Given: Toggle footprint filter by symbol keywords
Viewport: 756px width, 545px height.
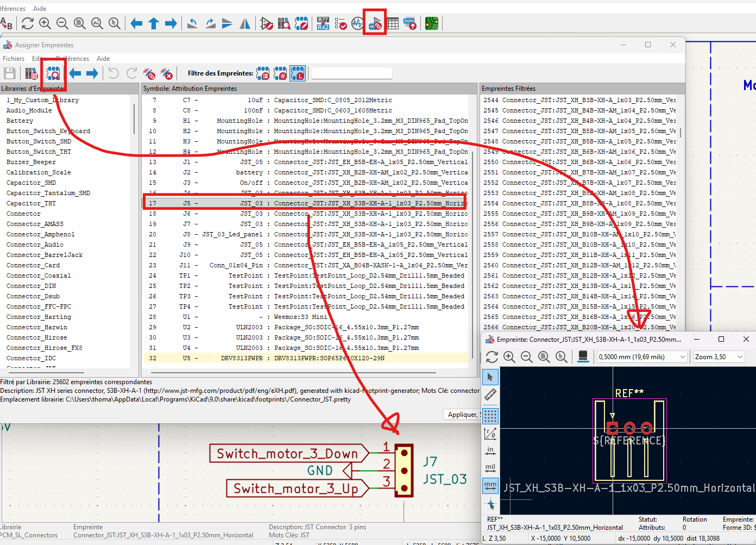Looking at the screenshot, I should (x=263, y=73).
